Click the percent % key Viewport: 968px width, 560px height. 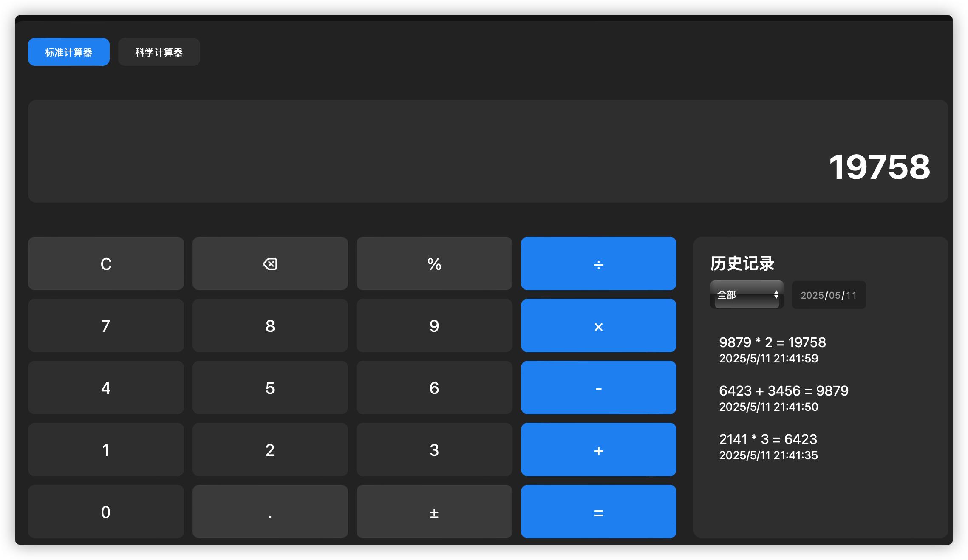pos(434,263)
